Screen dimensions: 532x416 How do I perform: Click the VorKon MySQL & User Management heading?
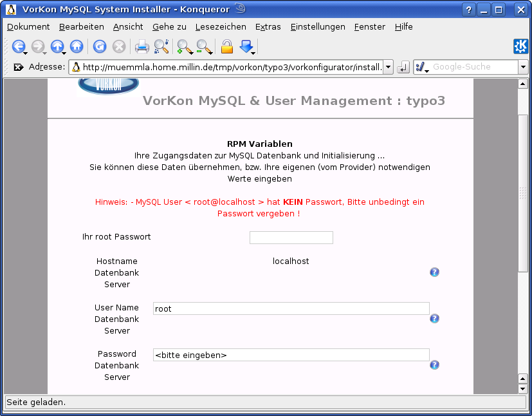click(294, 100)
